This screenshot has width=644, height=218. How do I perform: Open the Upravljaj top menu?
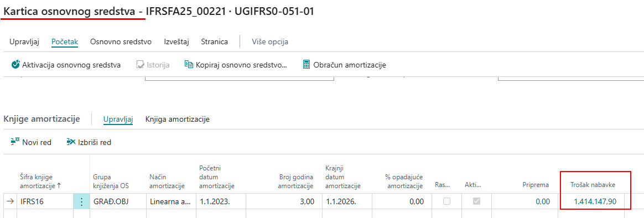coord(24,41)
